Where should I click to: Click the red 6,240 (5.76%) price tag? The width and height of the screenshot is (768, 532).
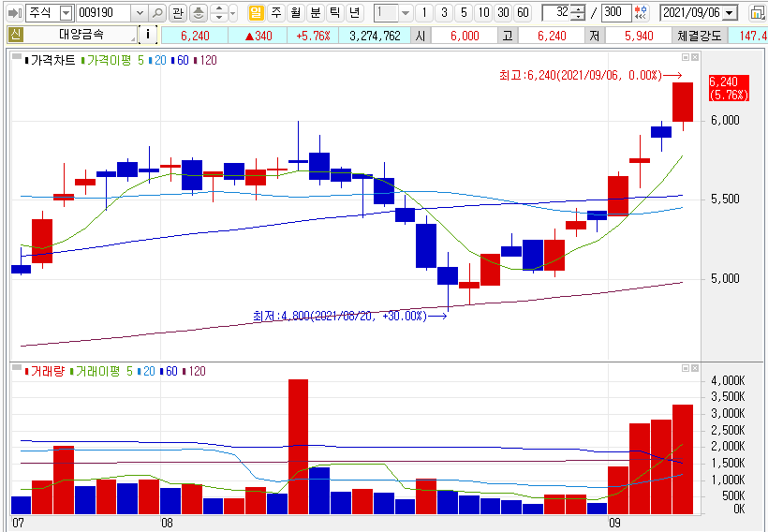click(x=729, y=88)
